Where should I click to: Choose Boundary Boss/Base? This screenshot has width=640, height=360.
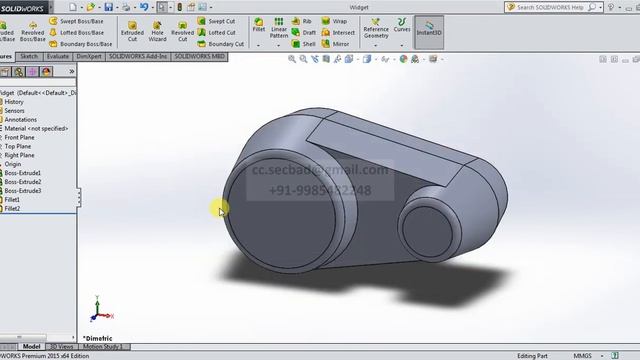80,44
